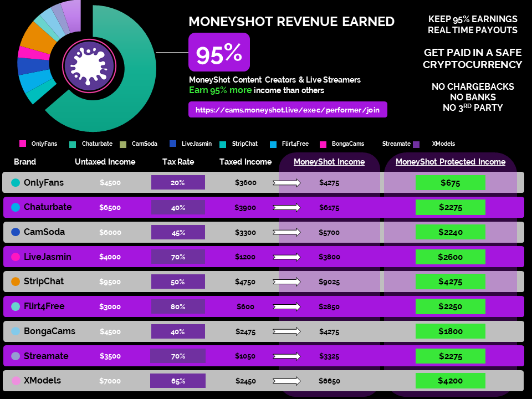Click the cyan StripChat legend swatch
Viewport: 532px width, 399px height.
pos(223,145)
